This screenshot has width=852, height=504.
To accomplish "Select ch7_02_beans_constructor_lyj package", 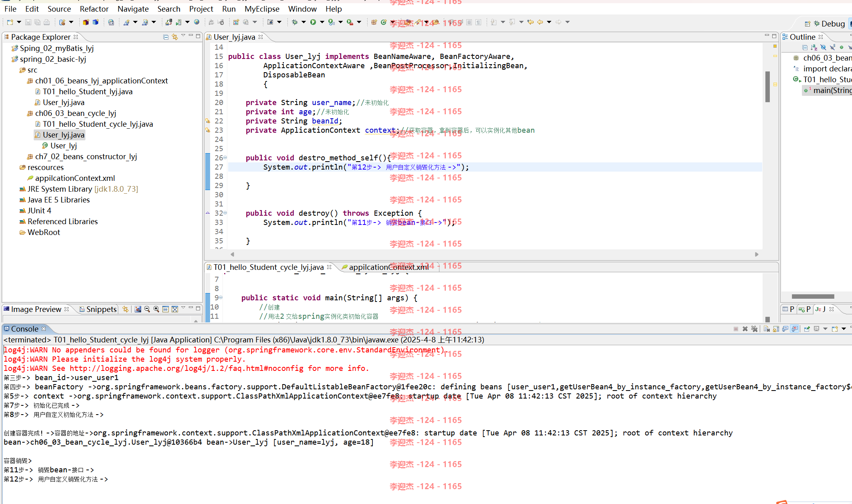I will tap(86, 156).
